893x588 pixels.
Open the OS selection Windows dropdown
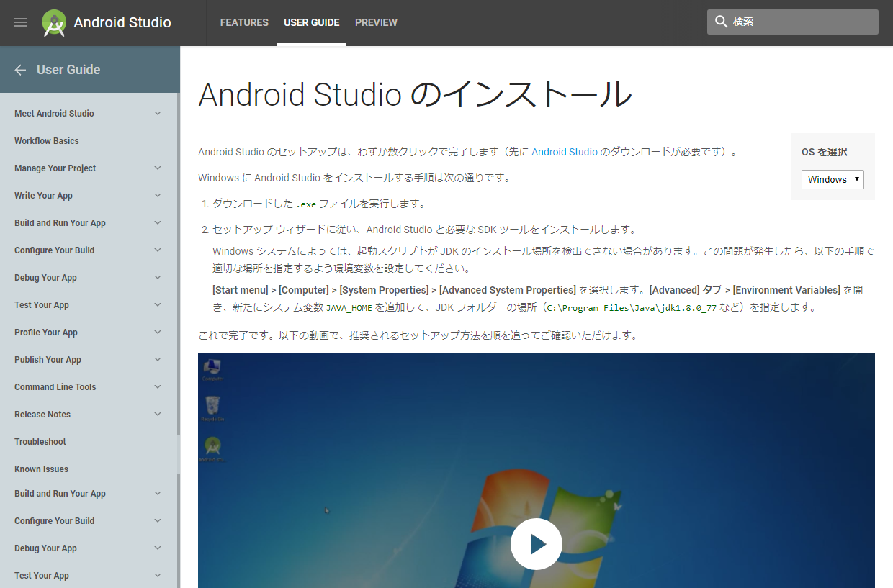(x=833, y=179)
